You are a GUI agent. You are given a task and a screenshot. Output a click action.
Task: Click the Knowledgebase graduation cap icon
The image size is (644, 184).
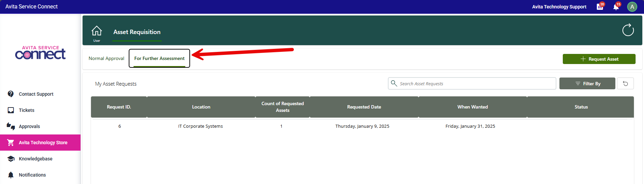tap(11, 159)
